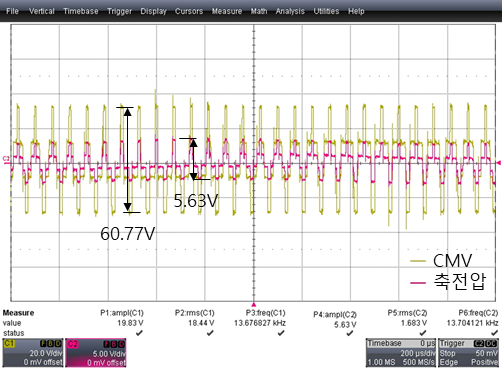Open the Trigger descriptor box
This screenshot has width=502, height=368.
tap(468, 353)
